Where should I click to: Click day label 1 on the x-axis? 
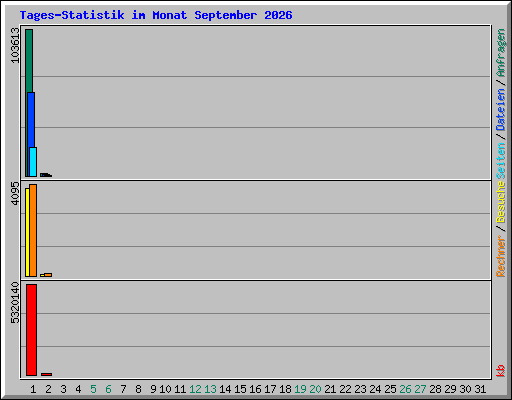pos(33,389)
